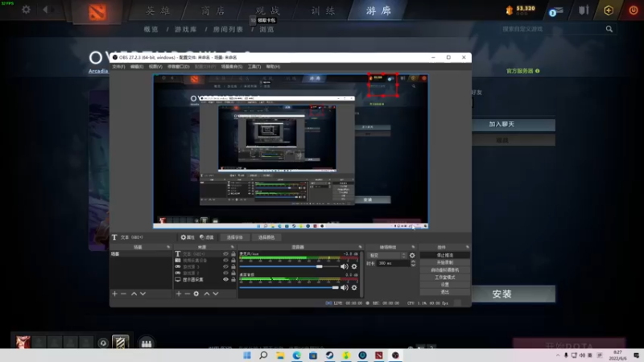
Task: Click OBS stop streaming button
Action: pyautogui.click(x=445, y=255)
